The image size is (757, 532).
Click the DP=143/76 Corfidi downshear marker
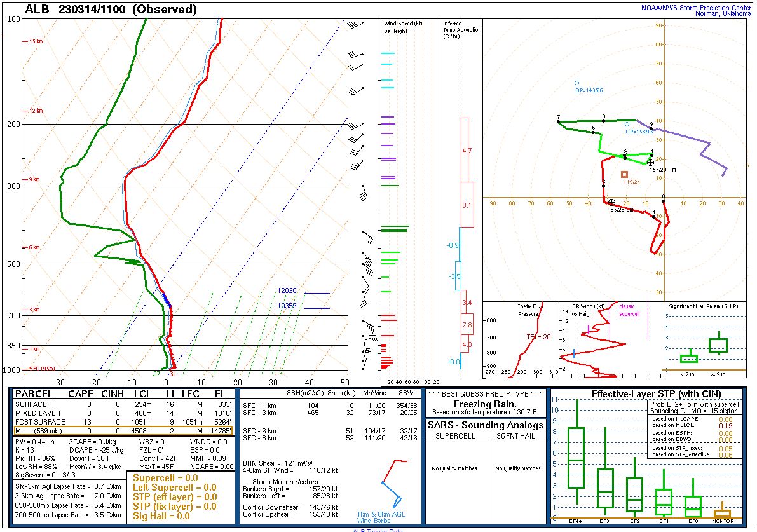(576, 83)
